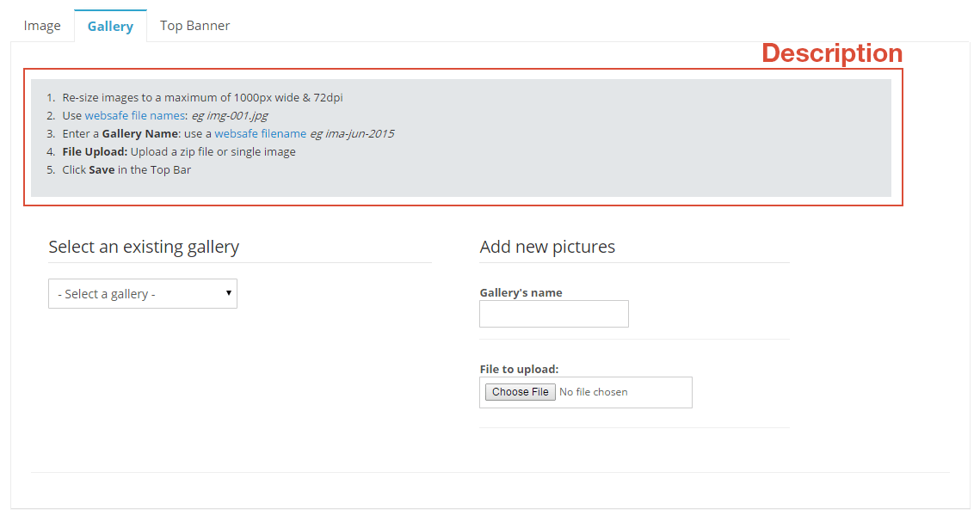This screenshot has height=515, width=980.
Task: Click the Choose File button
Action: click(520, 392)
